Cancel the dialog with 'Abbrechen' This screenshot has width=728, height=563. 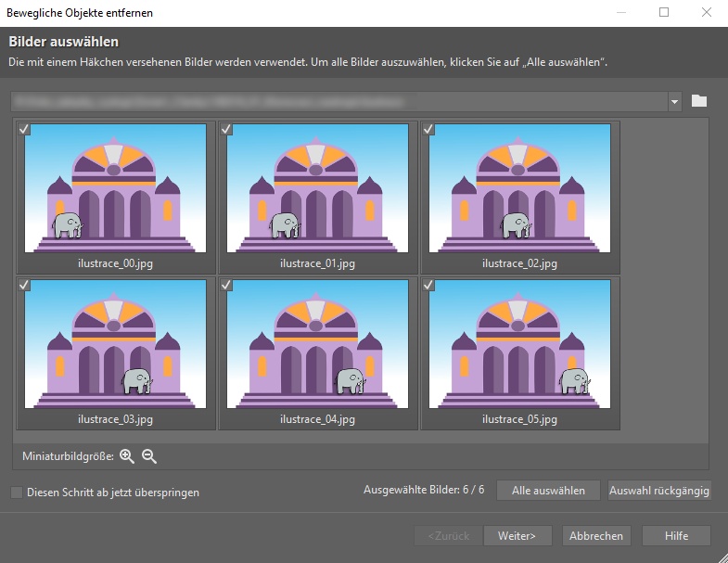(596, 535)
